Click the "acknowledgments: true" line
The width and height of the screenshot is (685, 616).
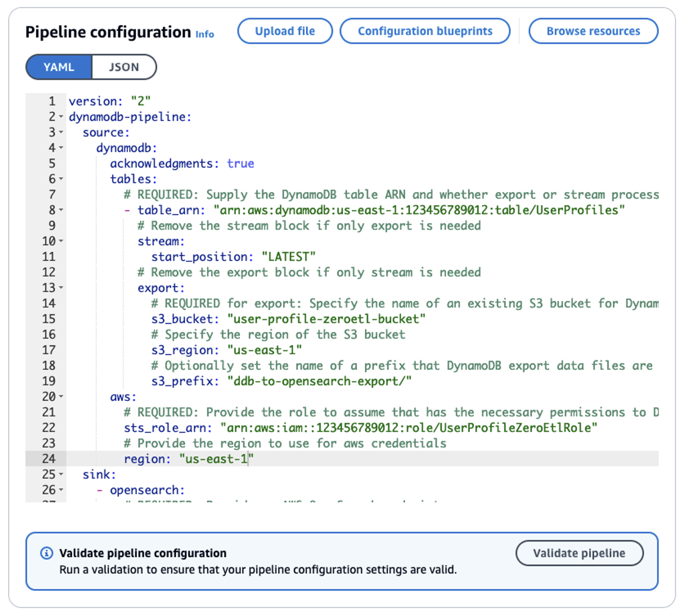coord(182,163)
